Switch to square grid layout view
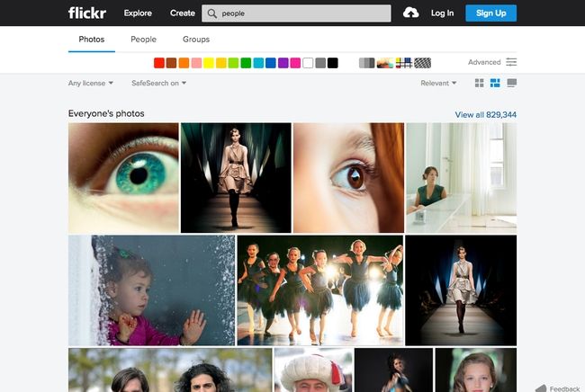The image size is (585, 392). click(480, 84)
